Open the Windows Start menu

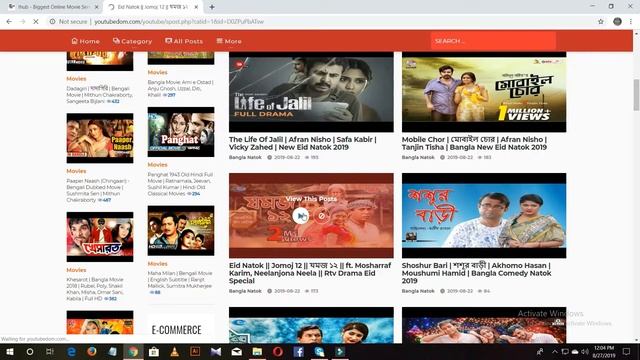pos(10,351)
